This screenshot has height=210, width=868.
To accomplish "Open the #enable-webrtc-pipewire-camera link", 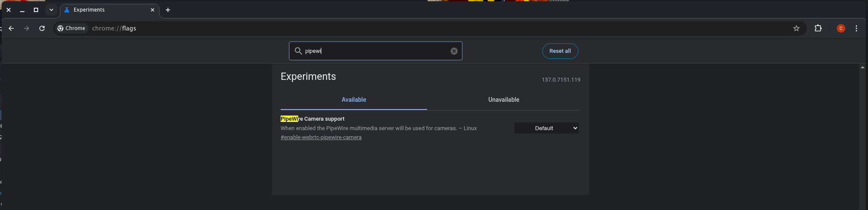I will [x=321, y=137].
